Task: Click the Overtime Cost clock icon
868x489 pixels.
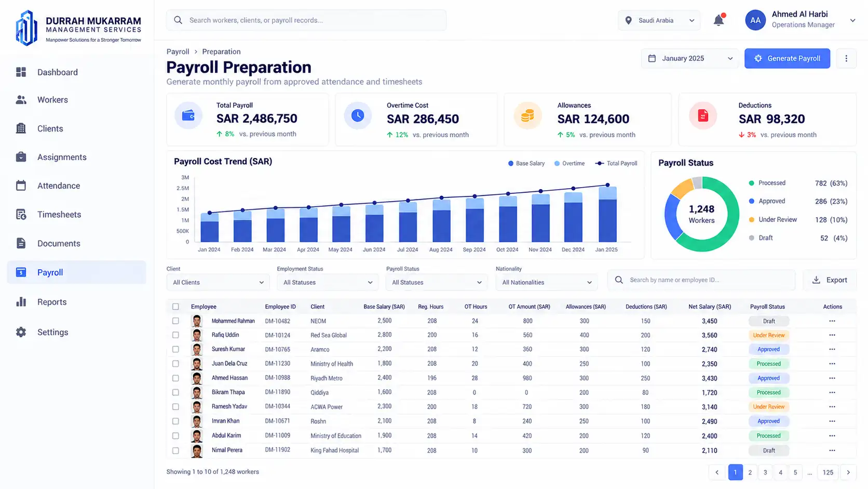Action: 358,115
